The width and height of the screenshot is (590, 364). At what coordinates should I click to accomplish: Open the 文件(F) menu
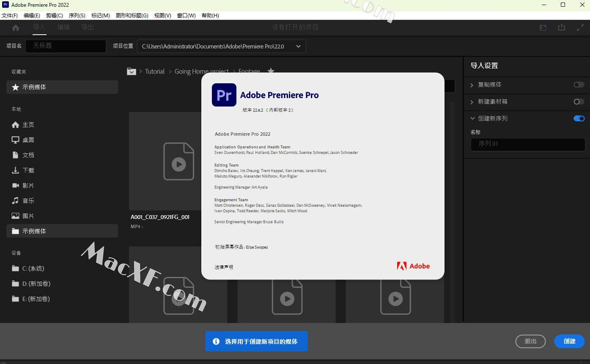[10, 16]
